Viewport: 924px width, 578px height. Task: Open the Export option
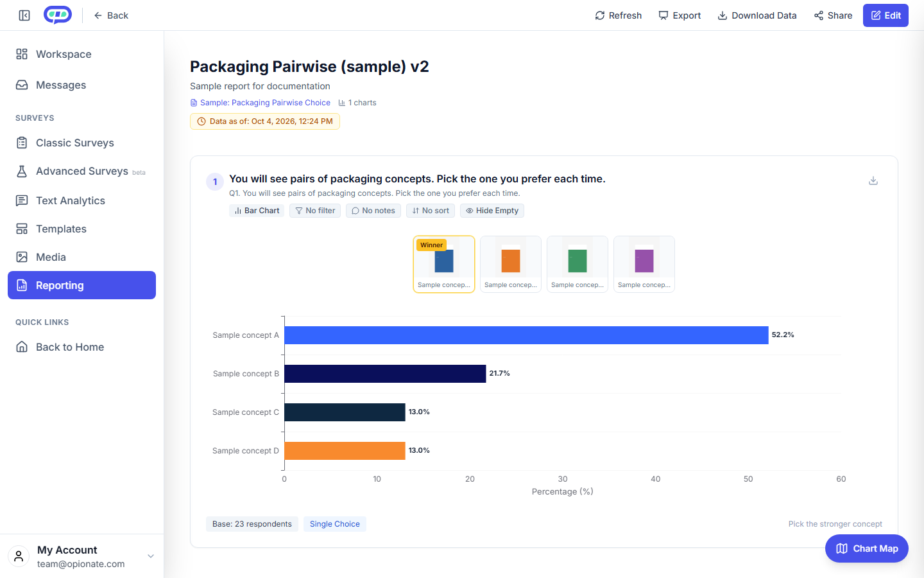[x=680, y=15]
